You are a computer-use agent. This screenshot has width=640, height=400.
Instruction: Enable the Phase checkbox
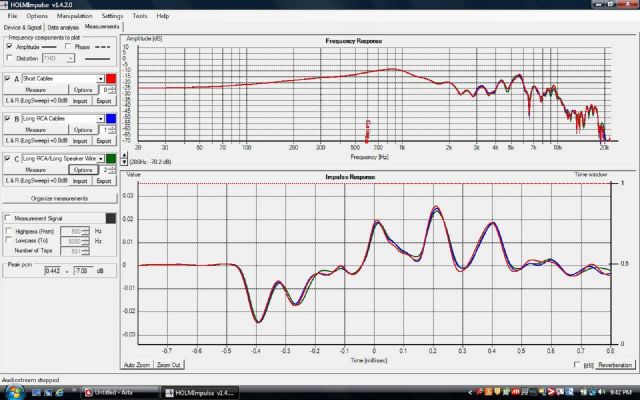[x=68, y=47]
